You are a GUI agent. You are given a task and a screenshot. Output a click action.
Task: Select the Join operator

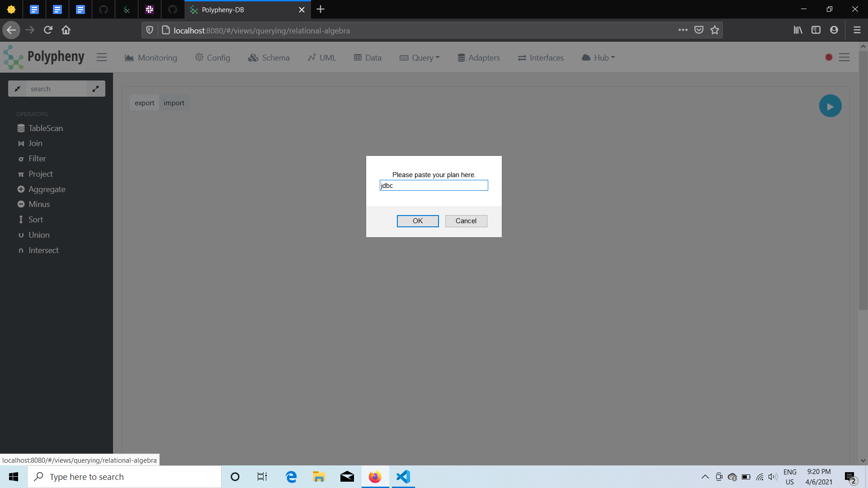click(x=35, y=143)
